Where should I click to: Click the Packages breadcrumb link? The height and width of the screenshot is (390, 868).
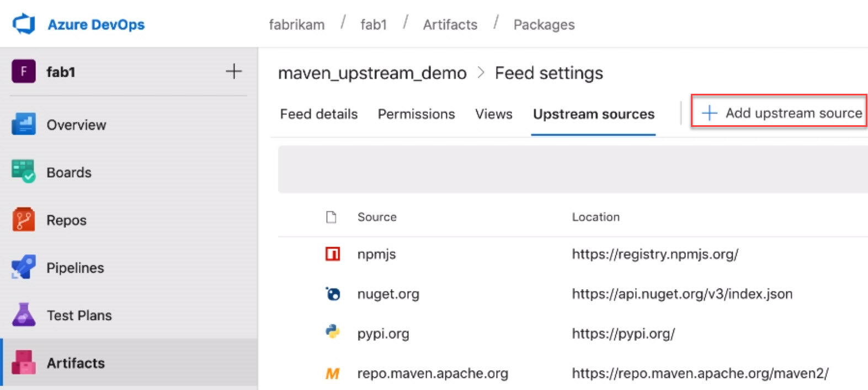pyautogui.click(x=544, y=25)
